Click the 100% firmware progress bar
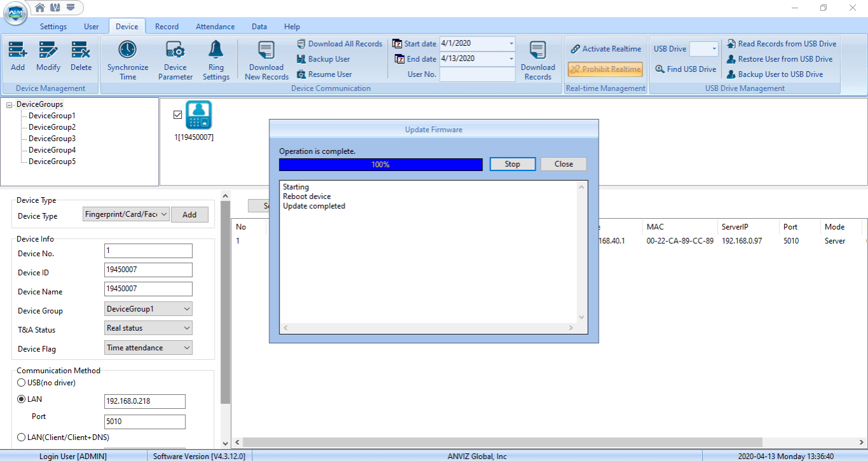Viewport: 868px width, 461px height. 381,164
